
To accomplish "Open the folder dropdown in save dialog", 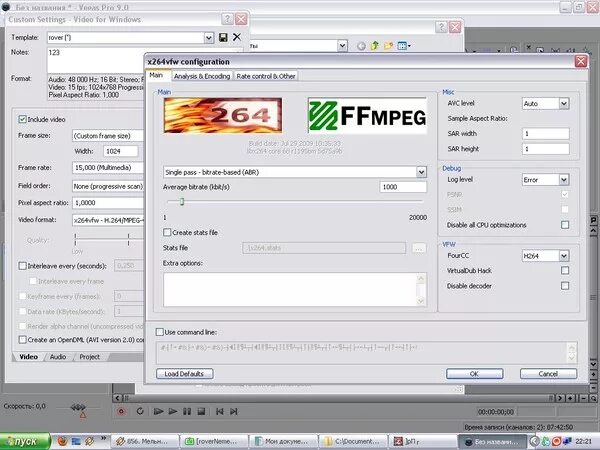I will (342, 46).
